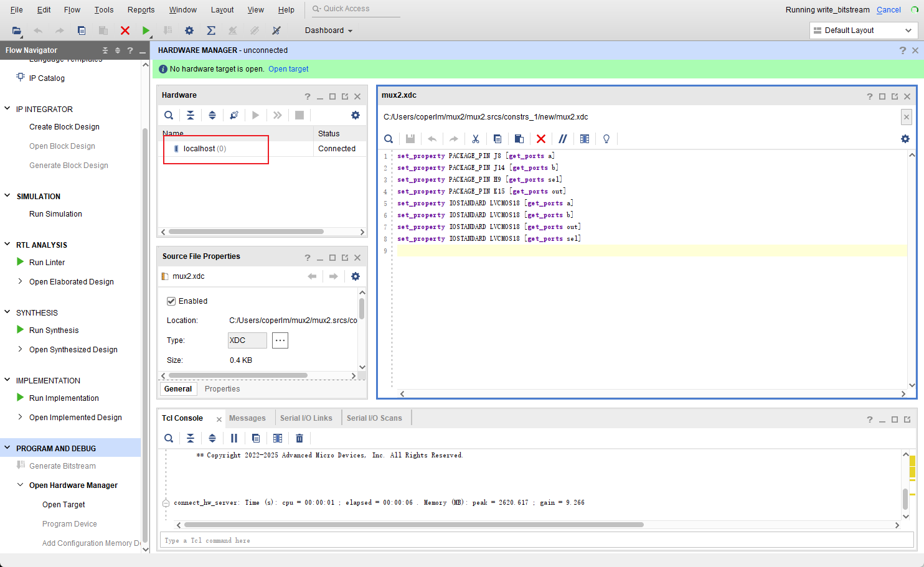Open the Default Layout dropdown
Viewport: 924px width, 567px height.
[x=864, y=30]
